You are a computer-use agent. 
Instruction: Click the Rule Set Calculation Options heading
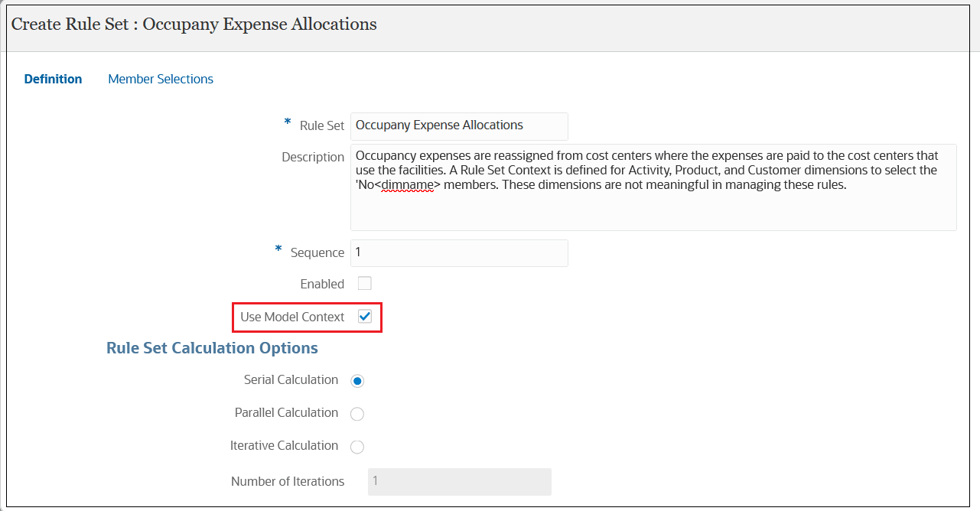tap(212, 347)
